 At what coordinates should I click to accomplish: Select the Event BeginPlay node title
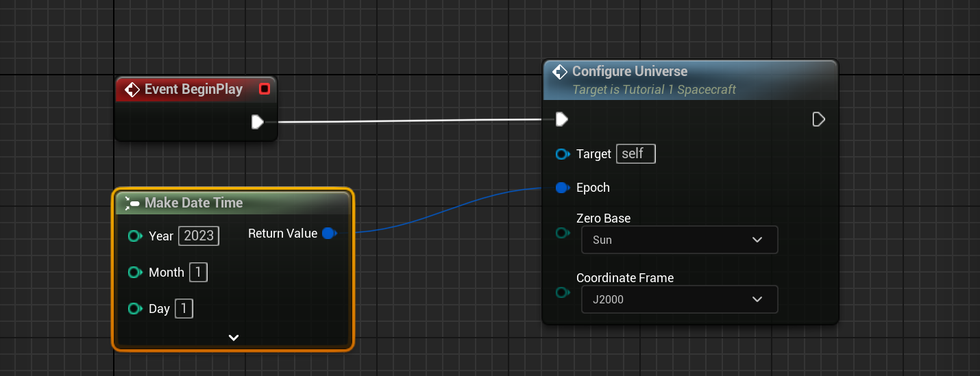pos(194,89)
